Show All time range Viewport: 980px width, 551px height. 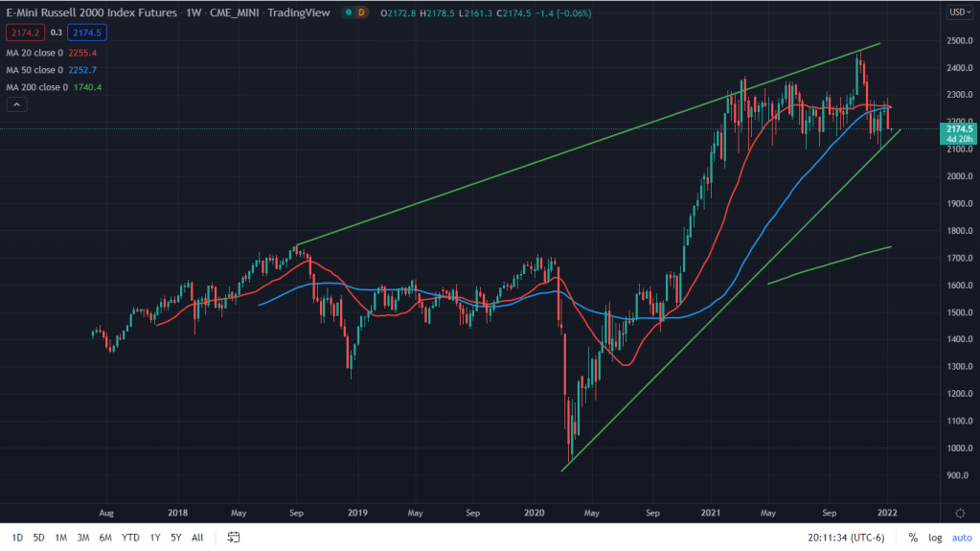point(197,538)
